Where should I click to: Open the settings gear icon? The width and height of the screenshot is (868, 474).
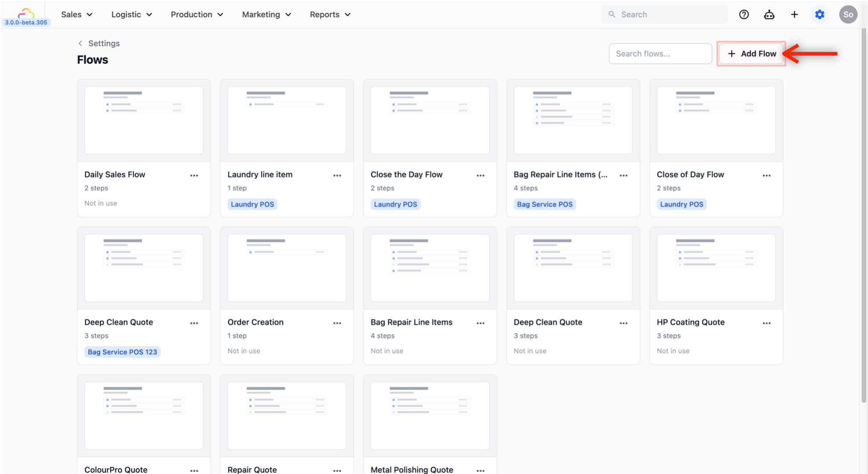click(x=820, y=15)
